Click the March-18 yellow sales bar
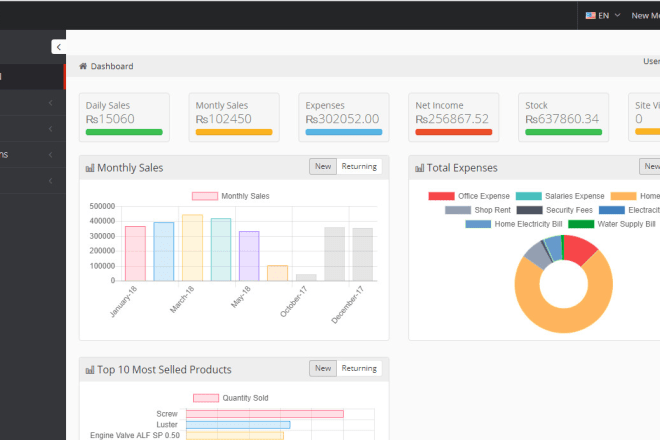Image resolution: width=660 pixels, height=440 pixels. [192, 248]
